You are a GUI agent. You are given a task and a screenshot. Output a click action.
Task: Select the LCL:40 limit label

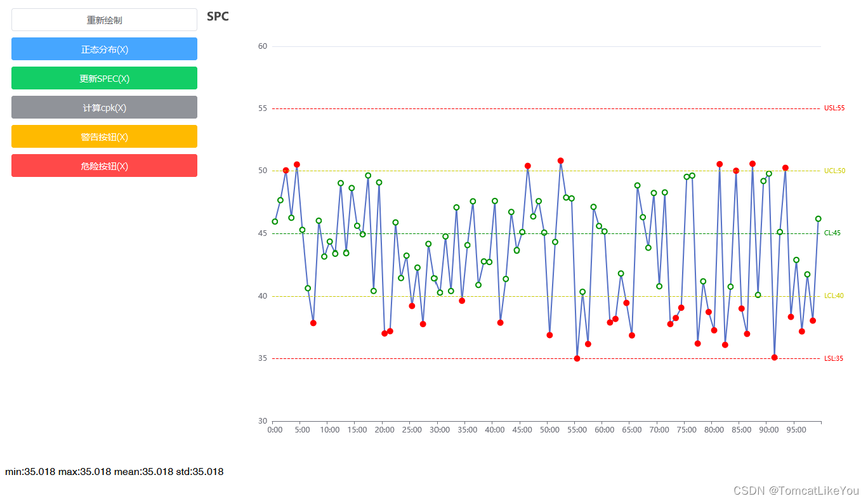pyautogui.click(x=834, y=296)
